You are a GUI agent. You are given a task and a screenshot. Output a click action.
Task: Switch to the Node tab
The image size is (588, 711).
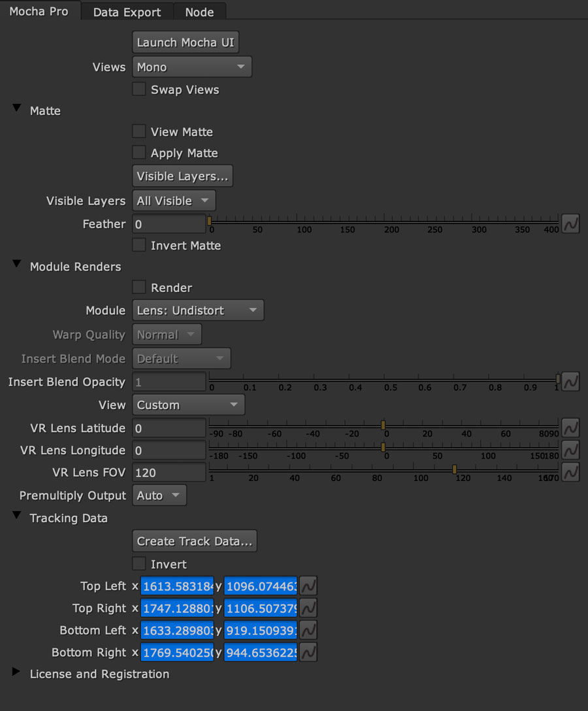[x=199, y=12]
